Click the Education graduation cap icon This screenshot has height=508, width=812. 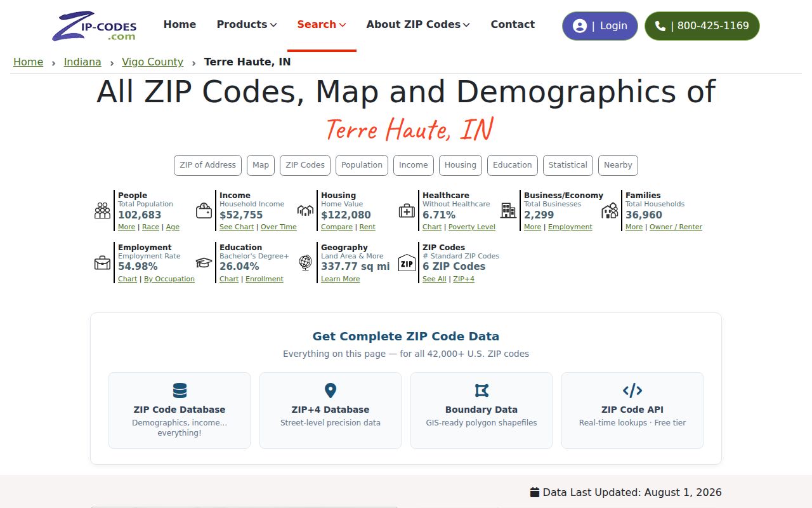204,263
